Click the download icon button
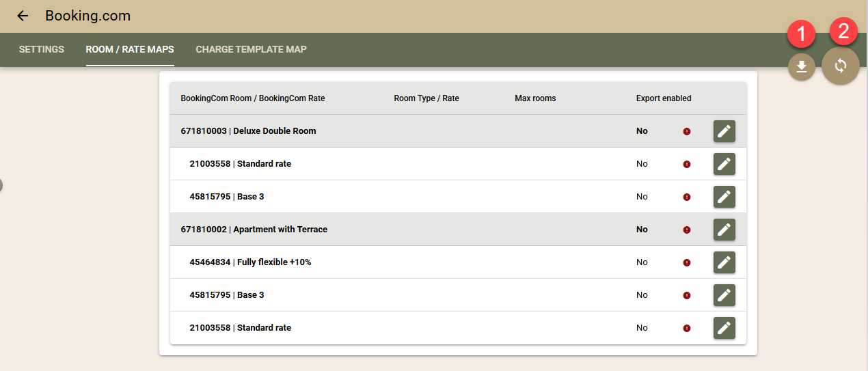The width and height of the screenshot is (868, 371). pyautogui.click(x=802, y=66)
